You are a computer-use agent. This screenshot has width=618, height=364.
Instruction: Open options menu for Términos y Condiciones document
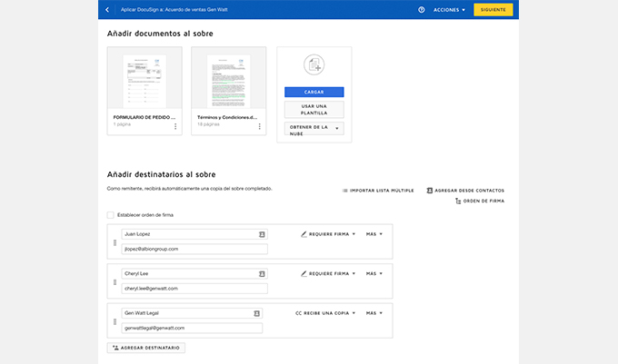pos(259,126)
